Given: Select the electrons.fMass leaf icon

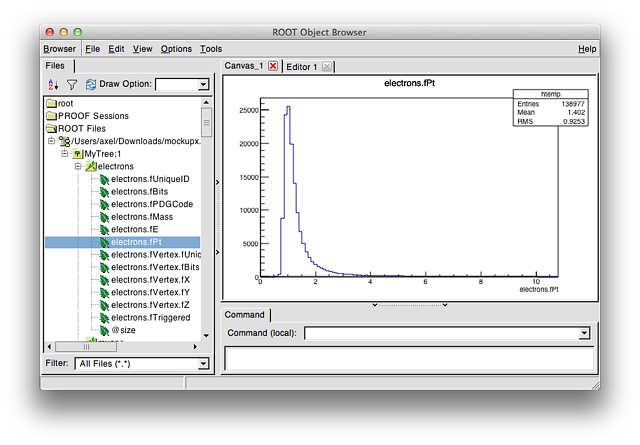Looking at the screenshot, I should pyautogui.click(x=104, y=216).
